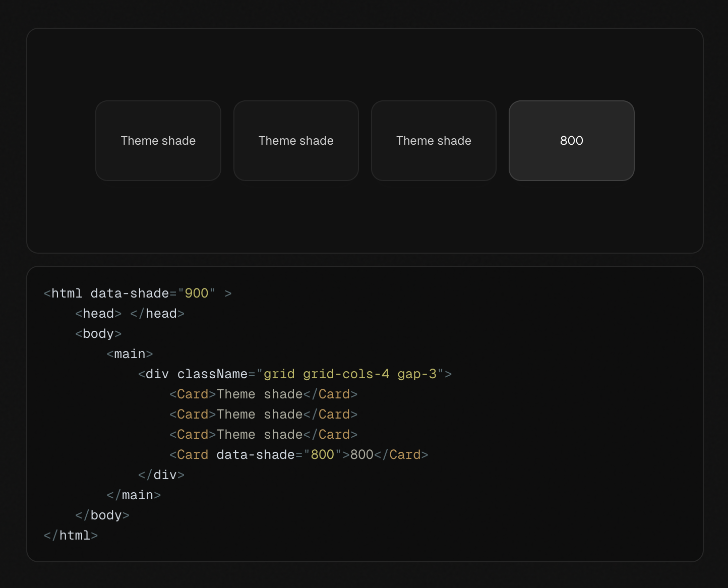Image resolution: width=728 pixels, height=588 pixels.
Task: Click the opening html tag in code
Action: click(x=67, y=293)
